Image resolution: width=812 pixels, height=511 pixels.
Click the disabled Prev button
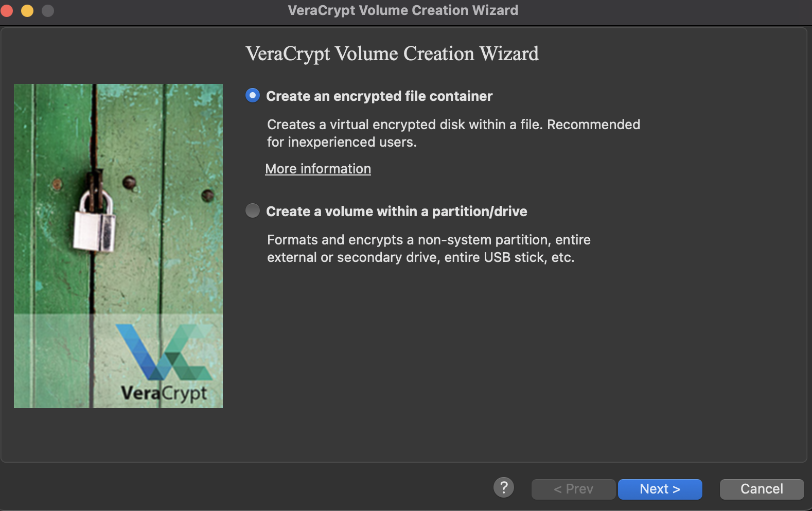(573, 489)
